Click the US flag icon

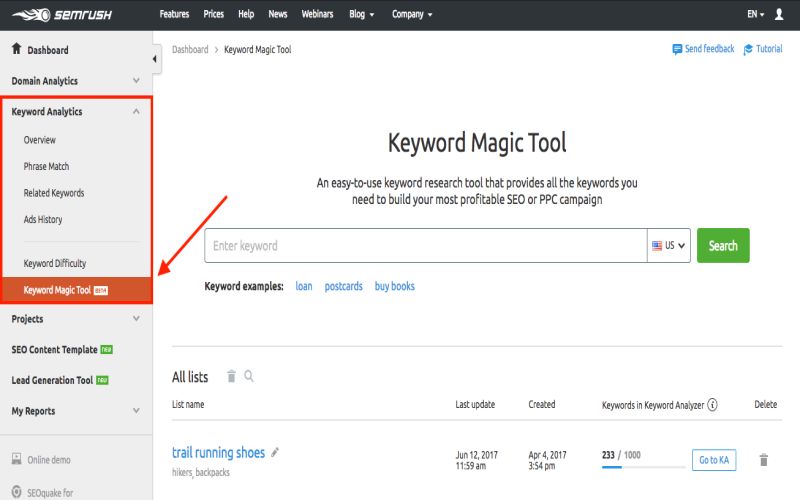pyautogui.click(x=657, y=245)
